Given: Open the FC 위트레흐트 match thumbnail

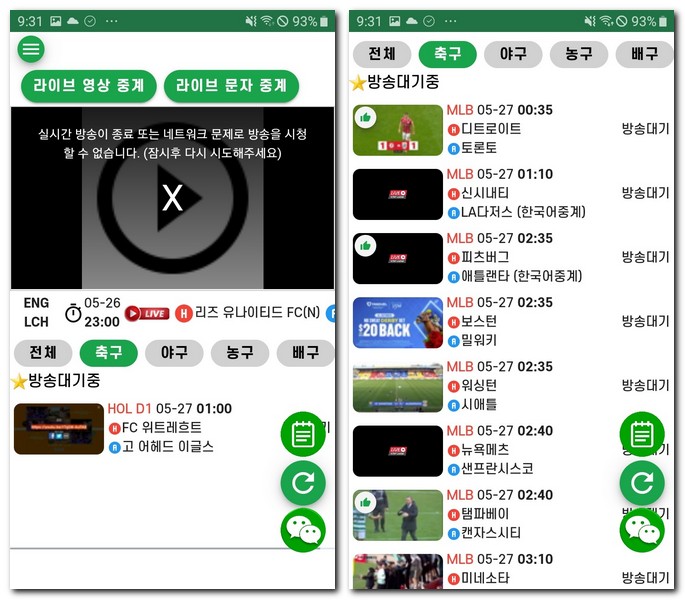Looking at the screenshot, I should coord(59,429).
